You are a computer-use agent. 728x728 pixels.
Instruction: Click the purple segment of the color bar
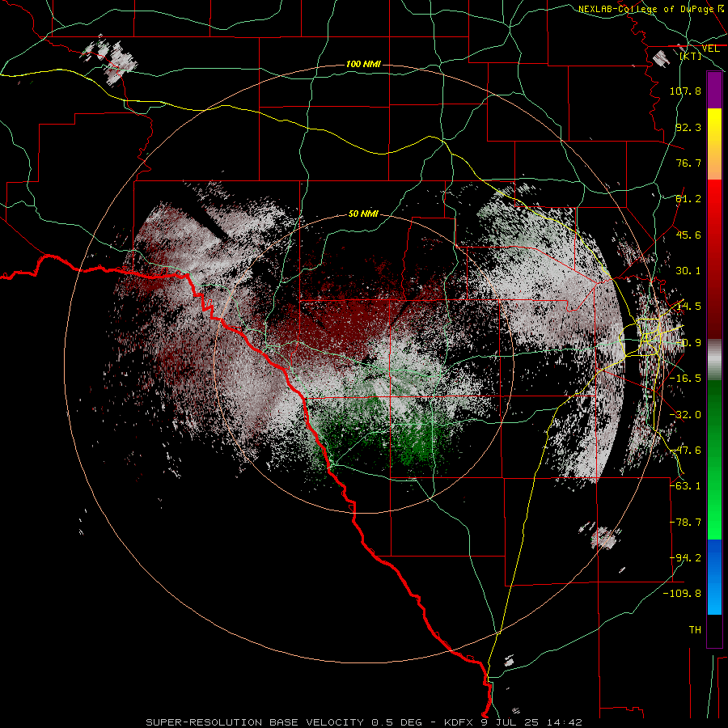point(714,90)
